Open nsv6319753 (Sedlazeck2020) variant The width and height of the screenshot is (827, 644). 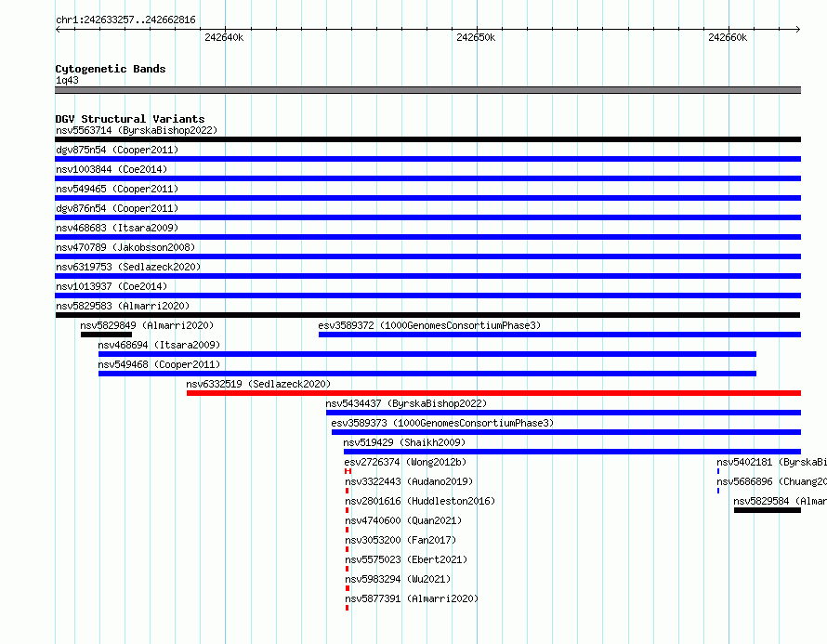(x=128, y=267)
